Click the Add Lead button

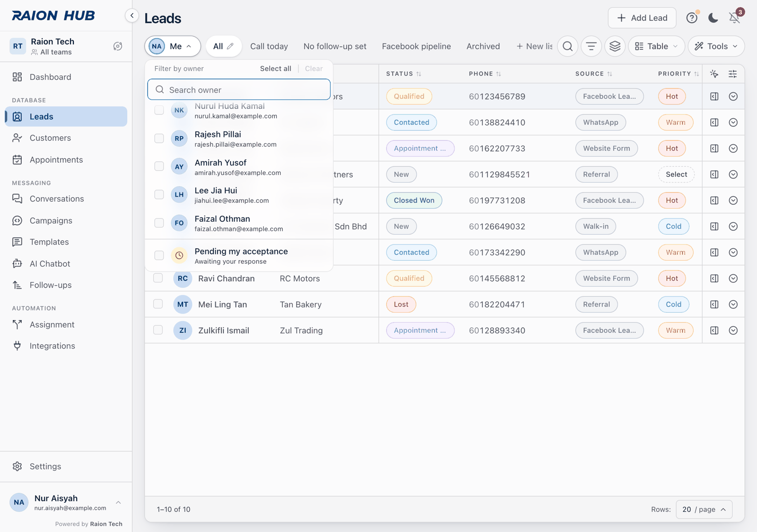click(642, 18)
